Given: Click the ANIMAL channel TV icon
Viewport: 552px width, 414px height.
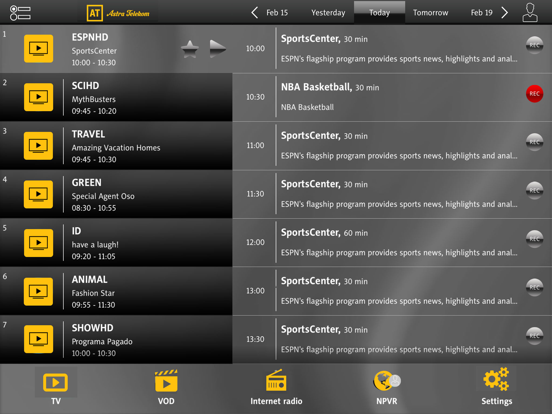Looking at the screenshot, I should click(x=38, y=291).
